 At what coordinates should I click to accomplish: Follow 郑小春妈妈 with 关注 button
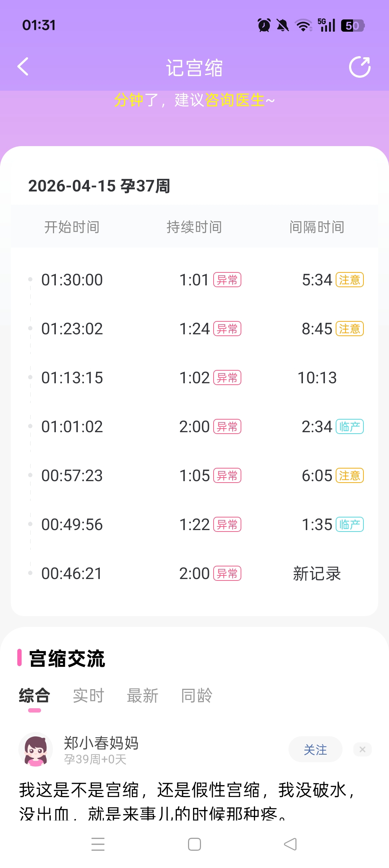click(x=315, y=750)
